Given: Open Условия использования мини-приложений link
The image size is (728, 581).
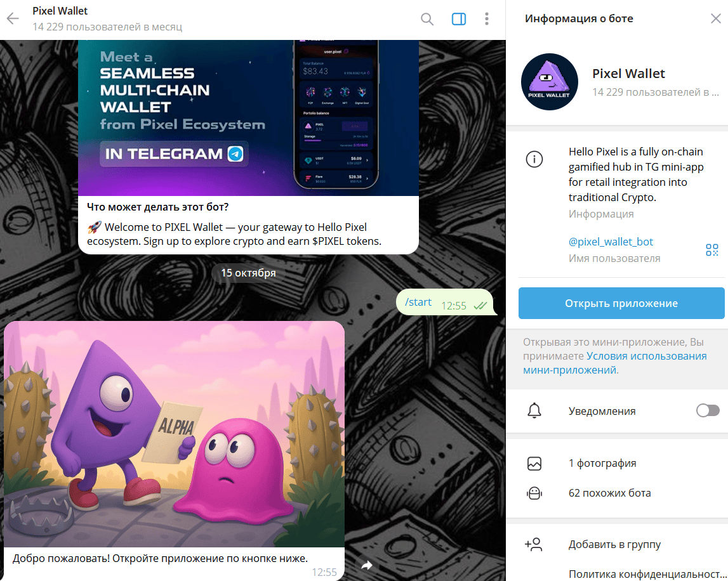Looking at the screenshot, I should pos(614,363).
